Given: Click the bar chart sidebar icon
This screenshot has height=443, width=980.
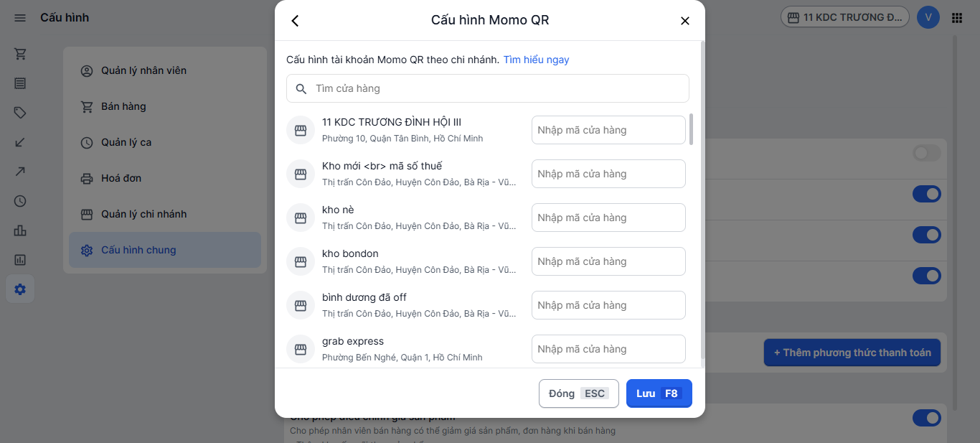Looking at the screenshot, I should (20, 230).
